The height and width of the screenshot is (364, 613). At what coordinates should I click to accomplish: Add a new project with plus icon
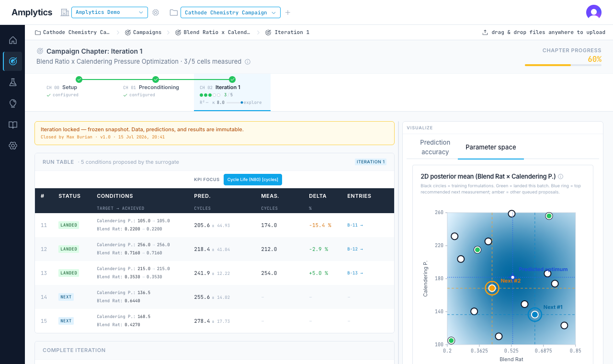click(x=288, y=12)
